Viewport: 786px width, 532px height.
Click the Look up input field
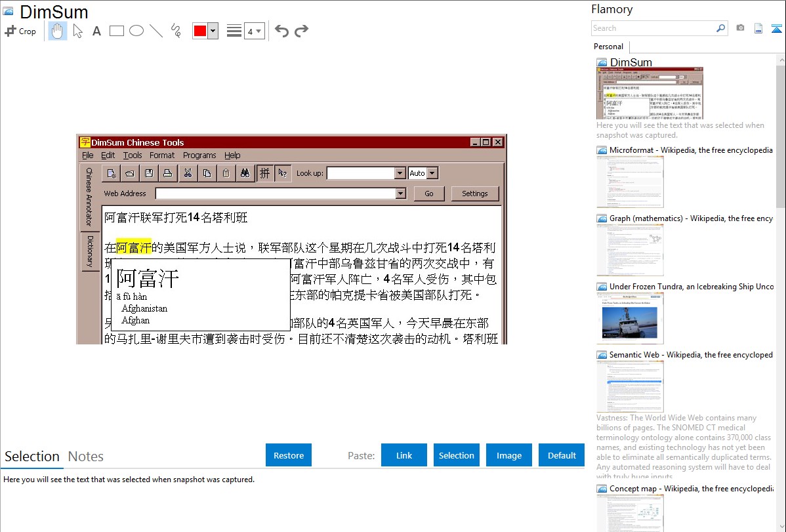(360, 173)
